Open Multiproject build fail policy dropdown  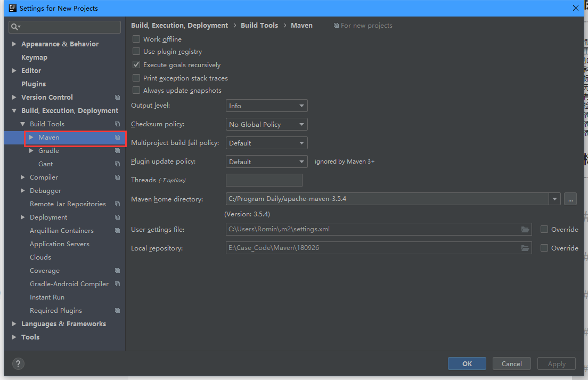[x=267, y=143]
